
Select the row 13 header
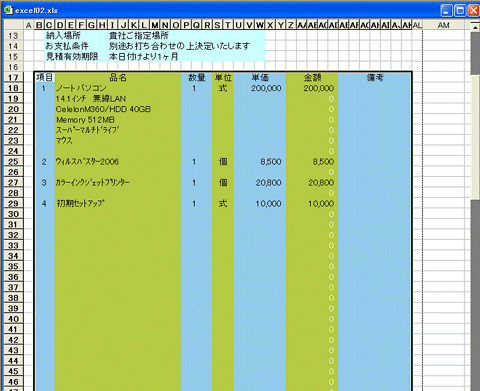click(x=13, y=36)
